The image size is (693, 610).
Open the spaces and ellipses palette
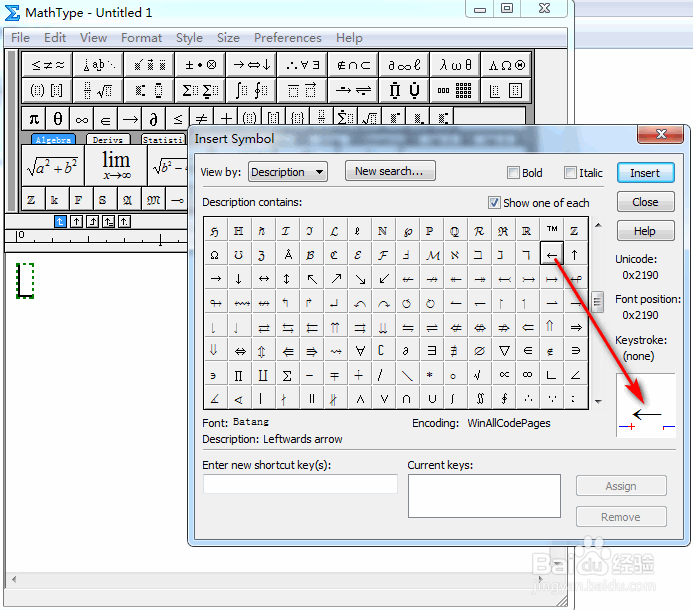coord(99,65)
